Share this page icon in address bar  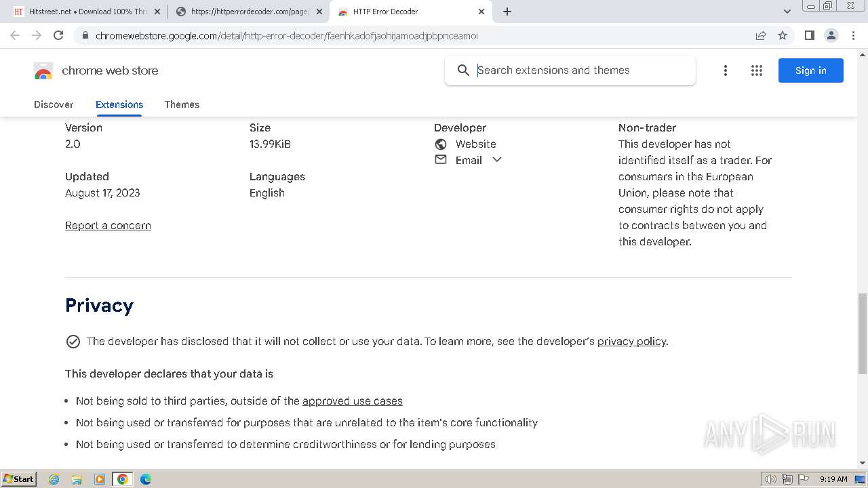pyautogui.click(x=761, y=35)
